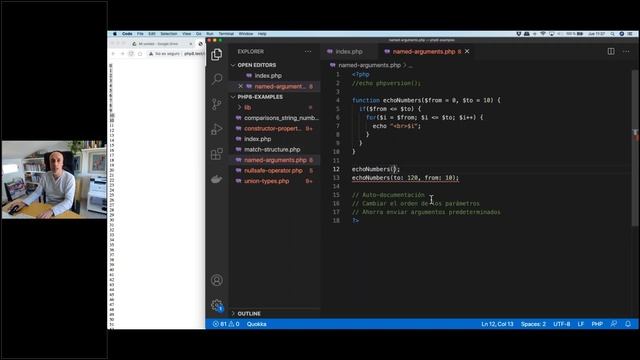Click errors and warnings count in status bar
Viewport: 640px width, 360px height.
[226, 324]
